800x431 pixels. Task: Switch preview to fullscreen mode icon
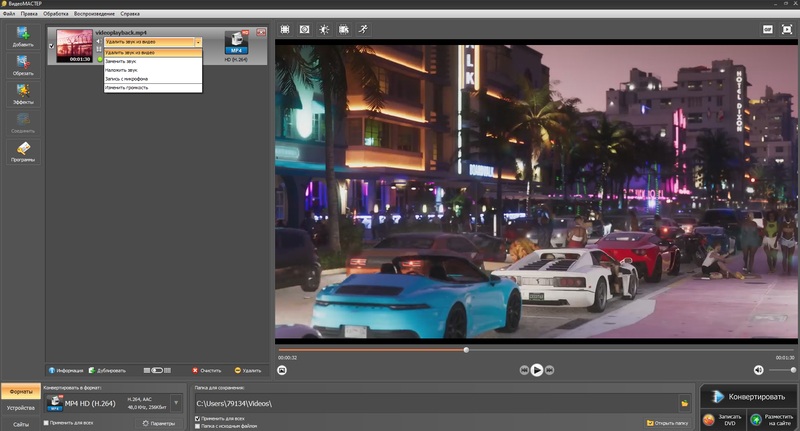[787, 30]
